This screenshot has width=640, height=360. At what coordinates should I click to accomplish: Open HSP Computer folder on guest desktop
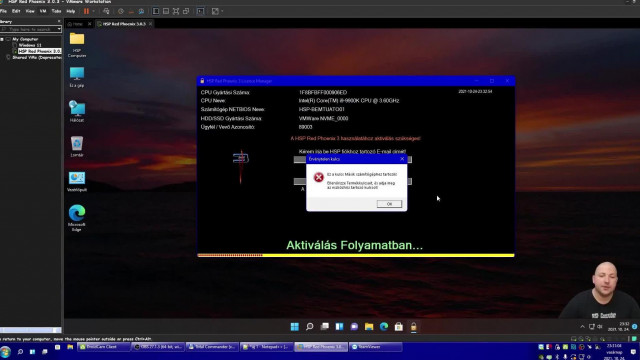(77, 45)
